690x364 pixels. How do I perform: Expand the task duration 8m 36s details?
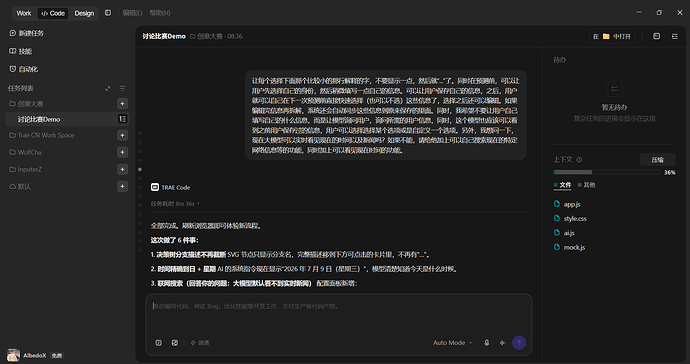click(175, 204)
